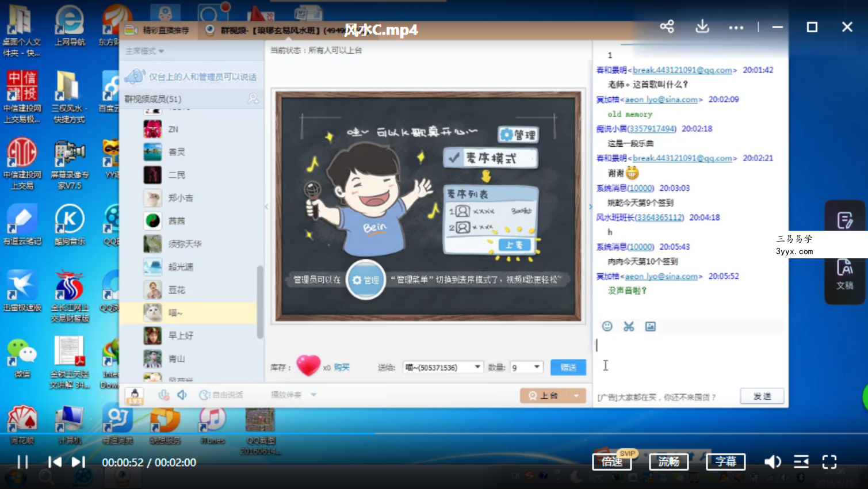
Task: Click the add-member icon beside 群视频成员(51)
Action: click(x=253, y=99)
